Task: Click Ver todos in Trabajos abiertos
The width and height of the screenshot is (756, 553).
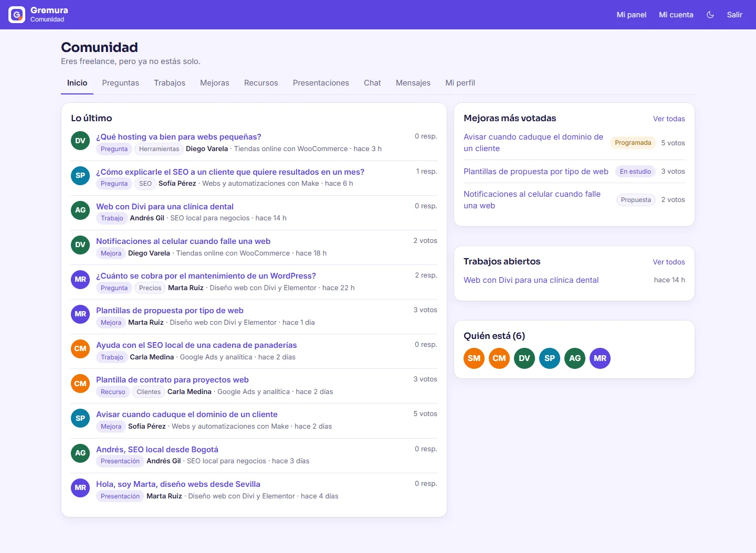Action: click(x=669, y=262)
